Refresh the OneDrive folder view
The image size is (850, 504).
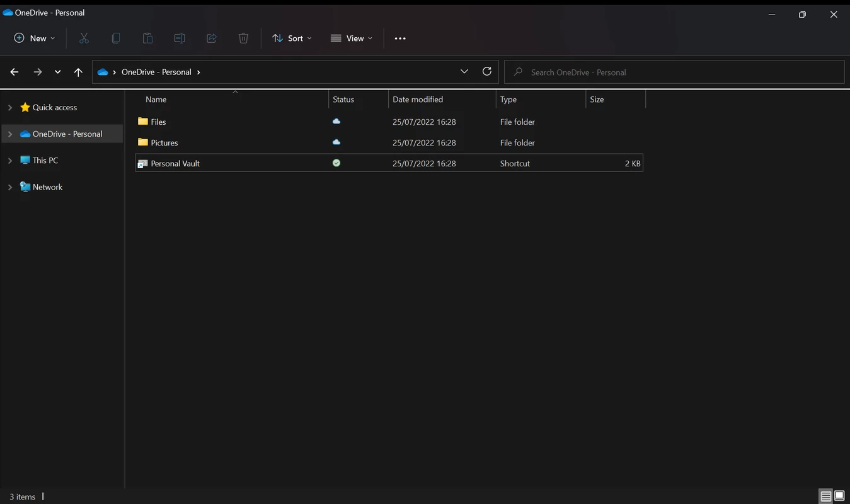point(486,72)
